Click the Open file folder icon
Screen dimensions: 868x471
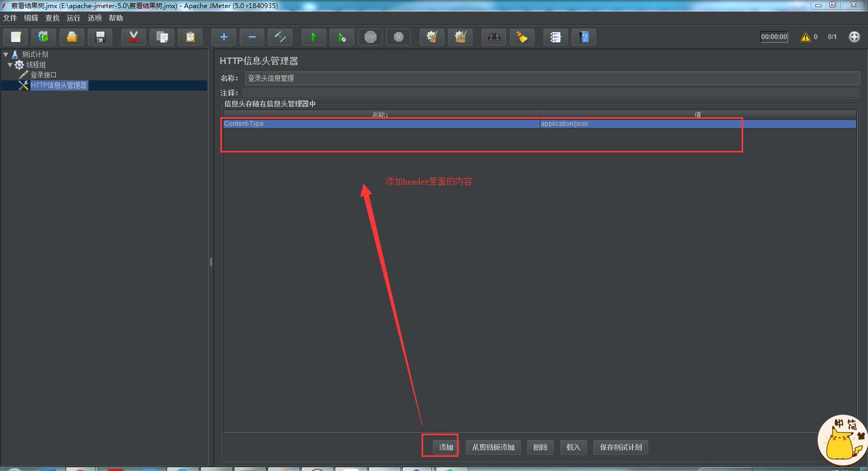point(72,37)
